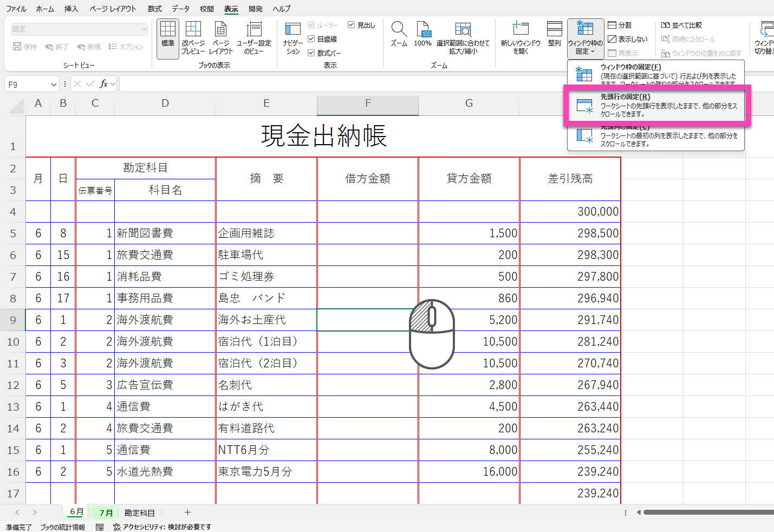This screenshot has height=532, width=774.
Task: Choose 先頭行の固定 from the menu
Action: point(656,106)
